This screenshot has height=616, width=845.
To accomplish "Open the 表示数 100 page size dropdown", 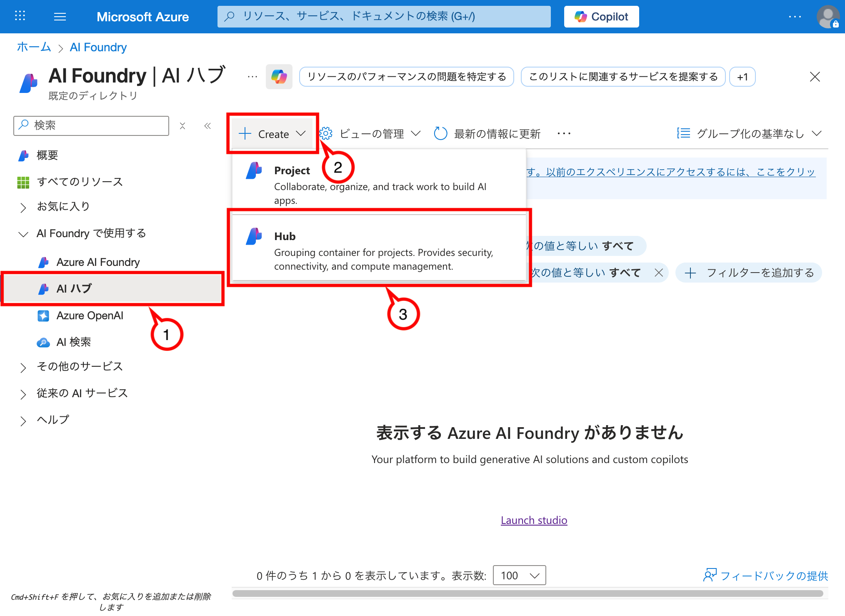I will pos(519,576).
